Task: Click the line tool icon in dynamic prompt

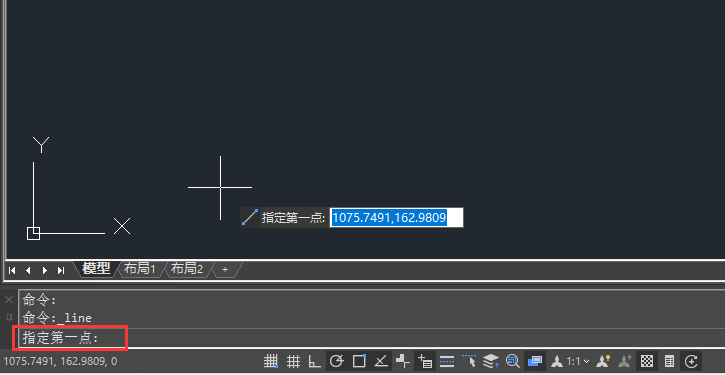Action: click(x=250, y=217)
